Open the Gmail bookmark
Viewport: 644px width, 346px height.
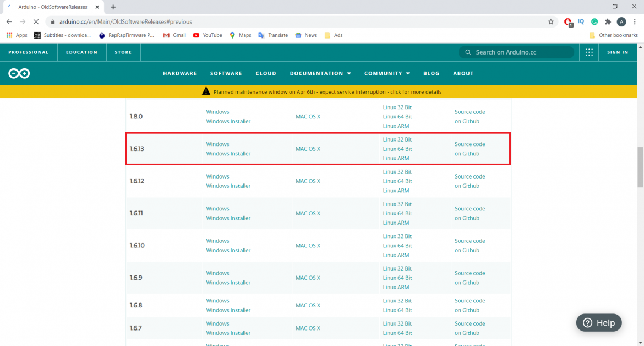point(174,35)
